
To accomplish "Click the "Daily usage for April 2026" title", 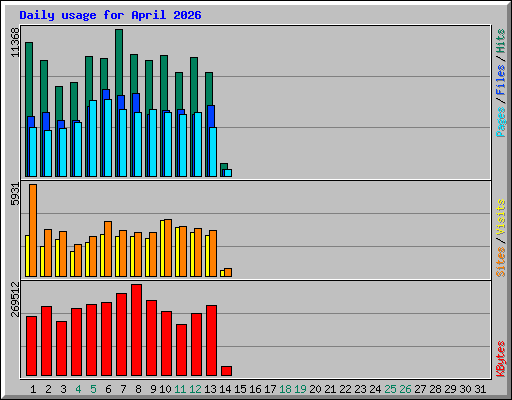I will pos(110,15).
